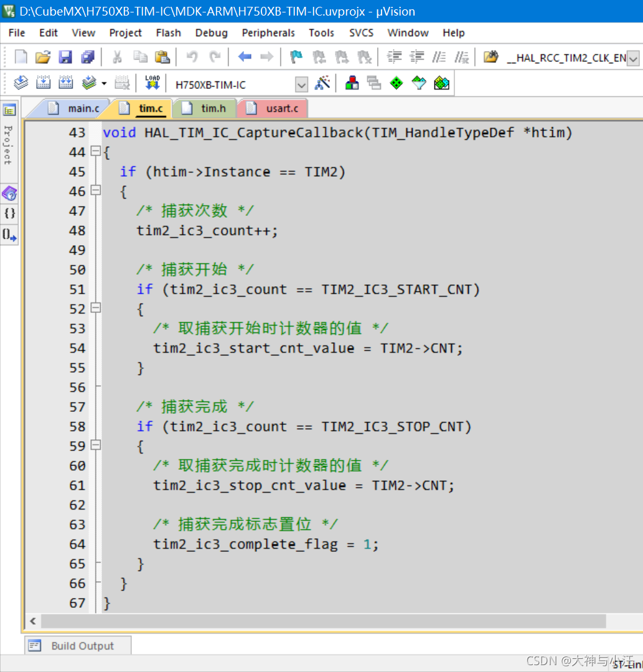Viewport: 643px width, 672px height.
Task: Save all files icon
Action: 88,57
